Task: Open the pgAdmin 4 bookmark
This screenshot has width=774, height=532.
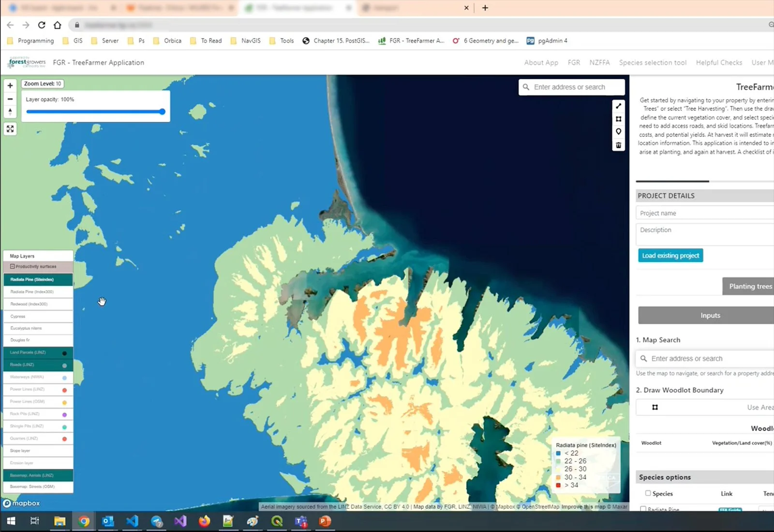Action: [x=547, y=41]
